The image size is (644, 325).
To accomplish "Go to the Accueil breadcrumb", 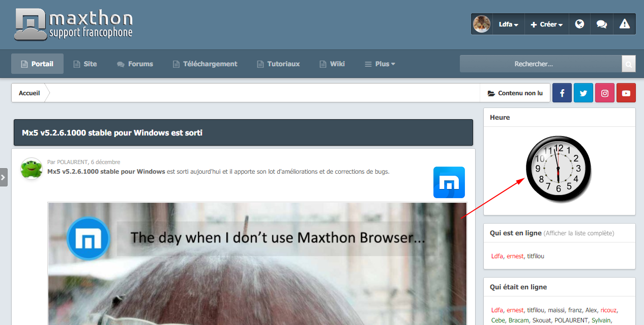I will click(30, 93).
